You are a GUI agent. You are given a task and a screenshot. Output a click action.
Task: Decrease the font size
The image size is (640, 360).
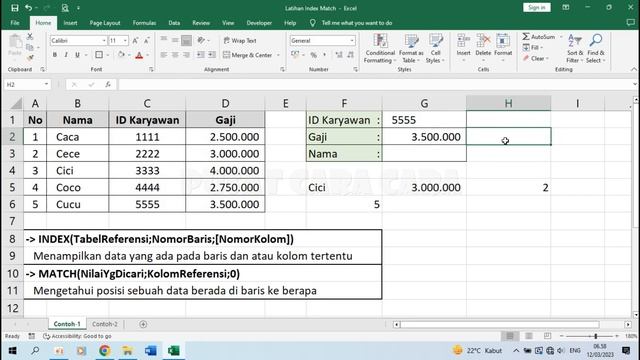[x=146, y=40]
